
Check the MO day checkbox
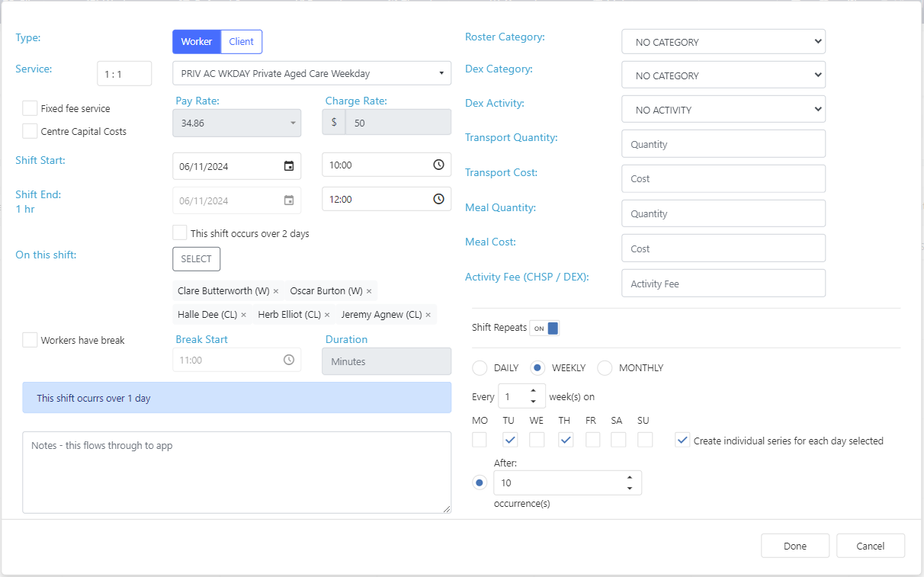[480, 440]
